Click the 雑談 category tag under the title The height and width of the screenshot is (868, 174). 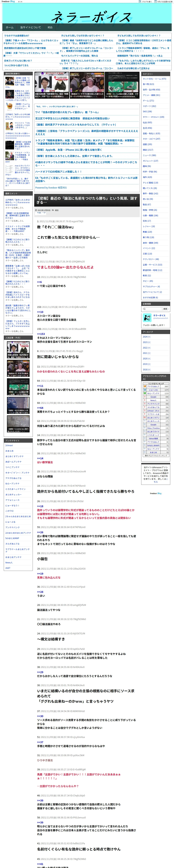(x=57, y=210)
